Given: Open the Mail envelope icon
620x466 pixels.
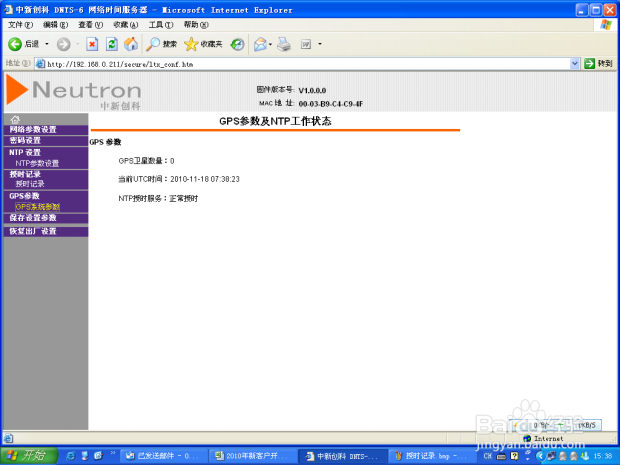Looking at the screenshot, I should click(x=260, y=44).
